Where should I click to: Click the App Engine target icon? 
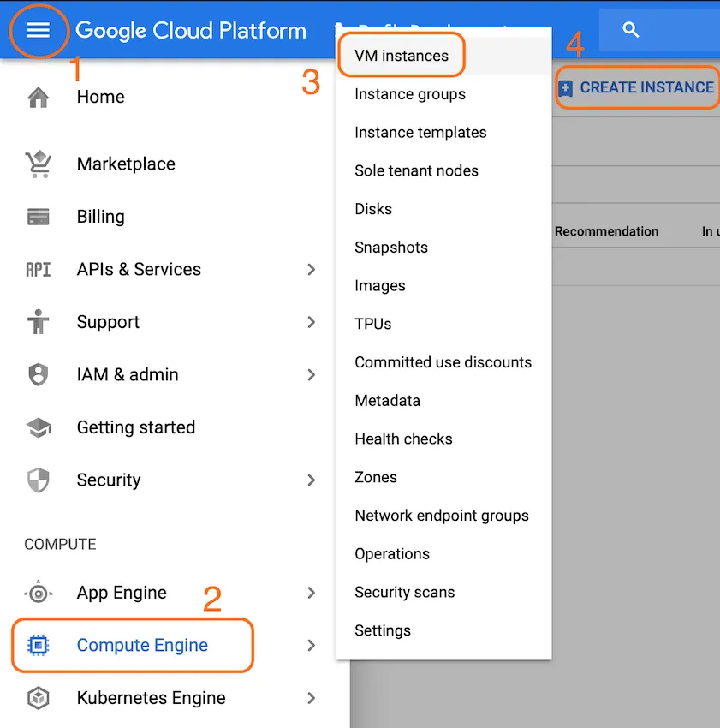tap(39, 593)
